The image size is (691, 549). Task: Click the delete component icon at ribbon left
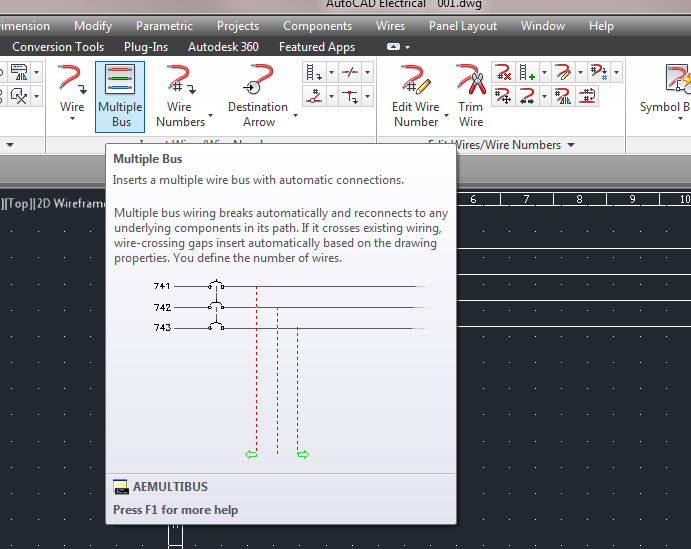click(19, 96)
